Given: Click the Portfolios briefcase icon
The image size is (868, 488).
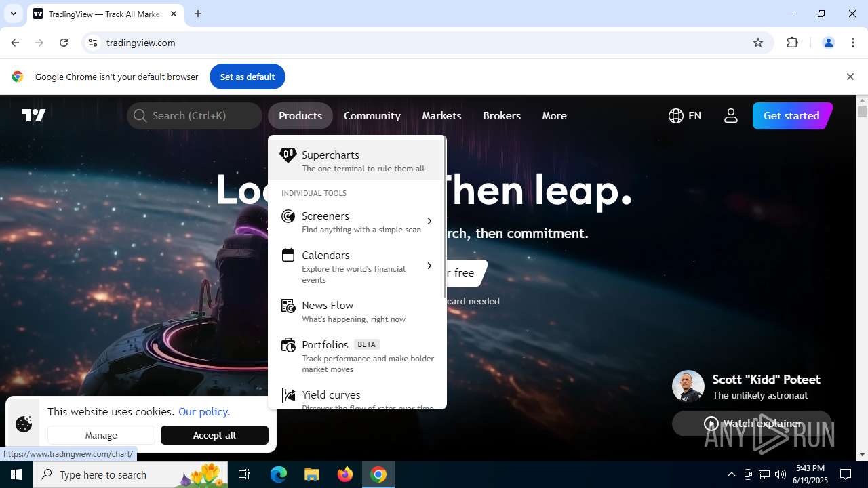Looking at the screenshot, I should point(288,345).
